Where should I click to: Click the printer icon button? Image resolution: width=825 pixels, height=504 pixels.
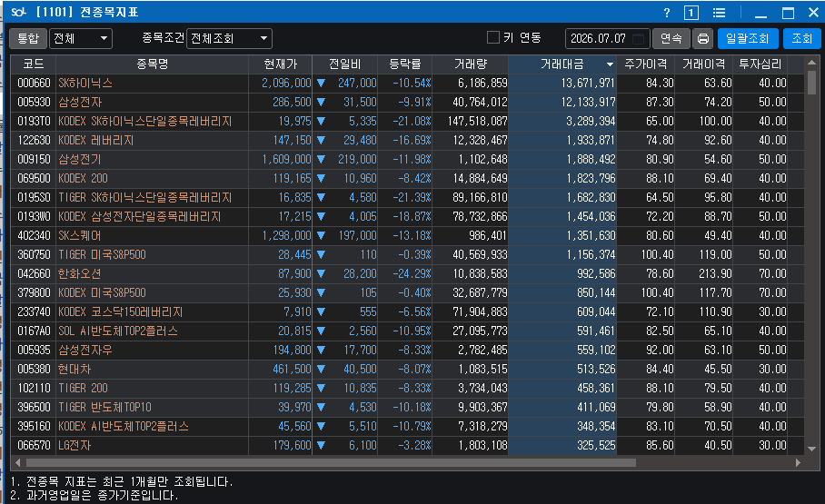(x=703, y=38)
